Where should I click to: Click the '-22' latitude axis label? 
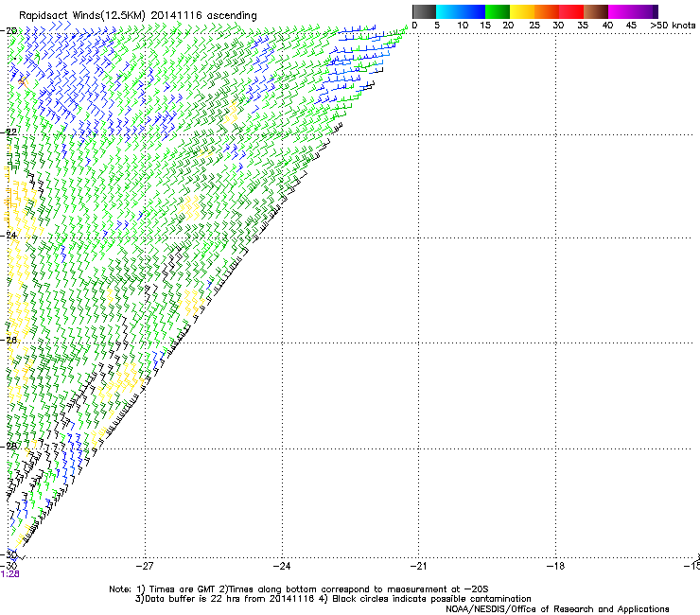[9, 132]
